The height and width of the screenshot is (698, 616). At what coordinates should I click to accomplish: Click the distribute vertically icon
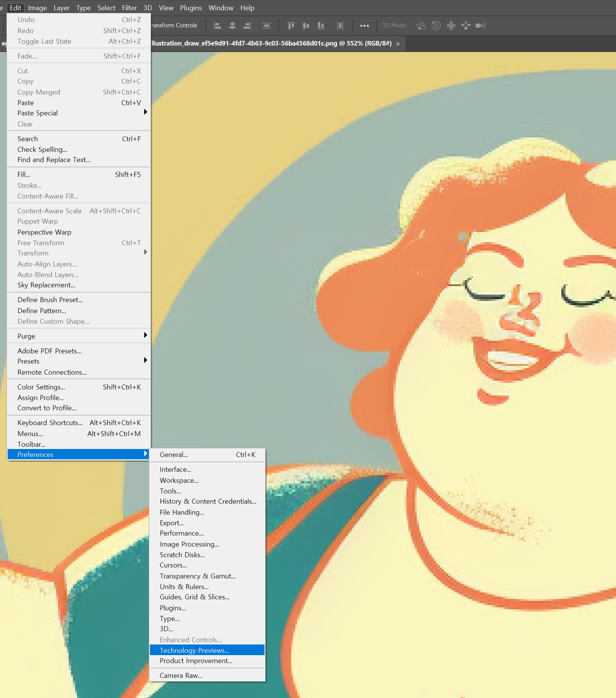pyautogui.click(x=266, y=25)
